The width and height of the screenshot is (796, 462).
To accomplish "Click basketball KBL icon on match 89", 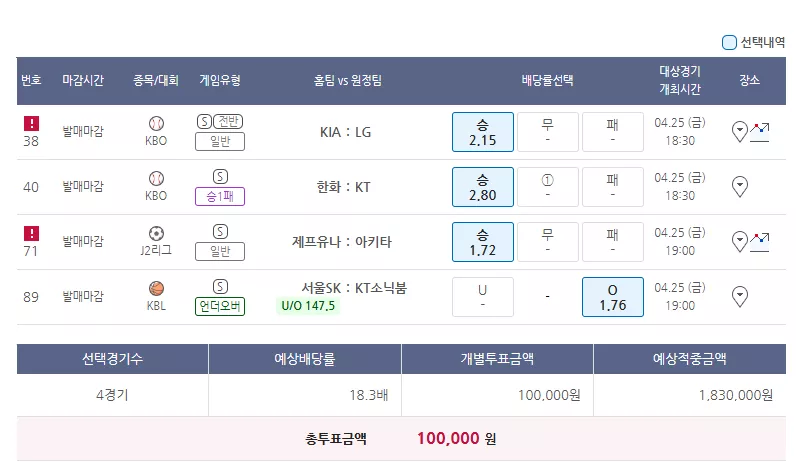I will [x=156, y=288].
